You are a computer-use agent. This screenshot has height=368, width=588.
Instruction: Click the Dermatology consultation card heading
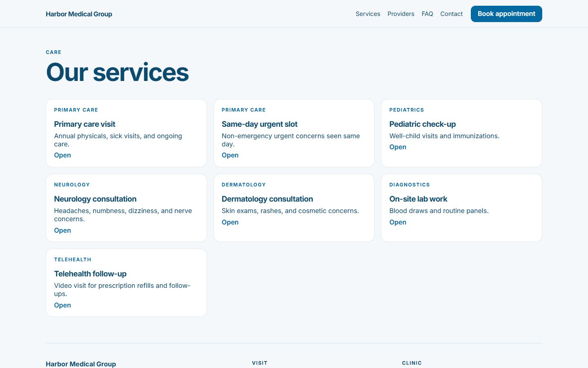pos(267,199)
